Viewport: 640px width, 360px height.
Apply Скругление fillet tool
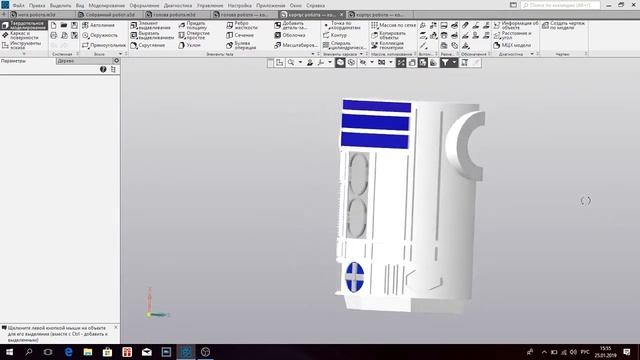point(147,45)
